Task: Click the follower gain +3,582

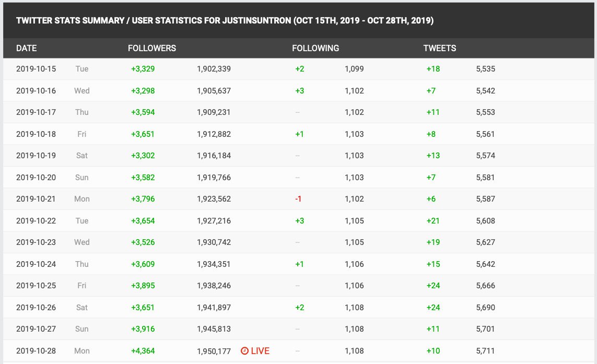Action: (143, 178)
